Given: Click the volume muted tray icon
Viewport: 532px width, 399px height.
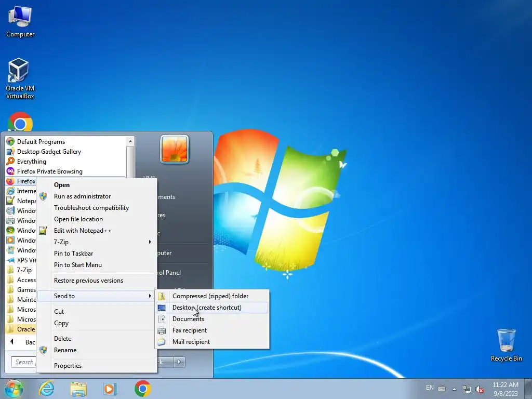Looking at the screenshot, I should click(x=480, y=389).
